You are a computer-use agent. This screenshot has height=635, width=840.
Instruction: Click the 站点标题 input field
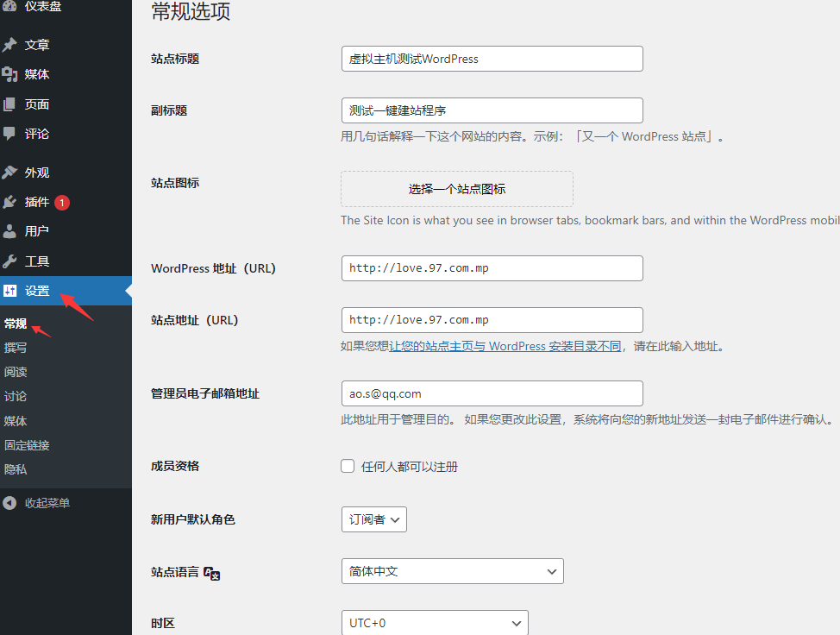pos(492,58)
